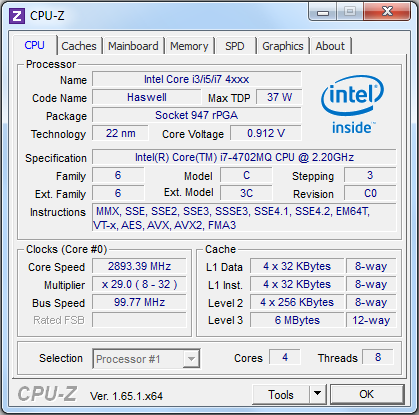Open the Processor #1 selection dropdown
The image size is (419, 415).
point(146,359)
